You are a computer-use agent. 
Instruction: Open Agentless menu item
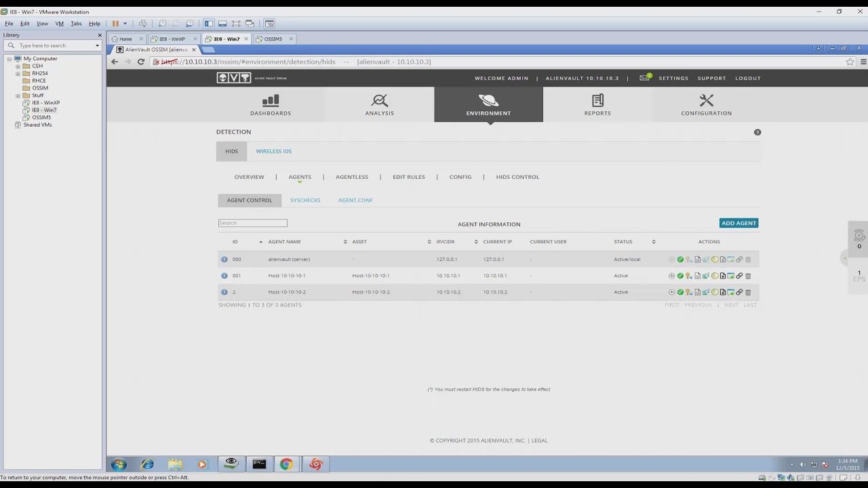click(352, 177)
